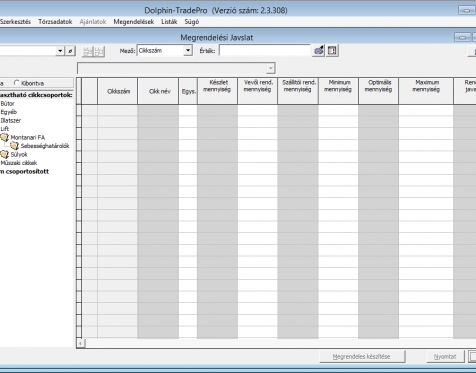This screenshot has height=373, width=476.
Task: Open the Szerkesztés menu
Action: (15, 22)
